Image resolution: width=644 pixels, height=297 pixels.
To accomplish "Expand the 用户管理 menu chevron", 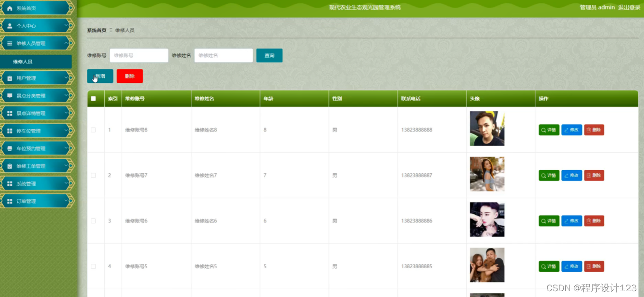I will click(x=66, y=78).
